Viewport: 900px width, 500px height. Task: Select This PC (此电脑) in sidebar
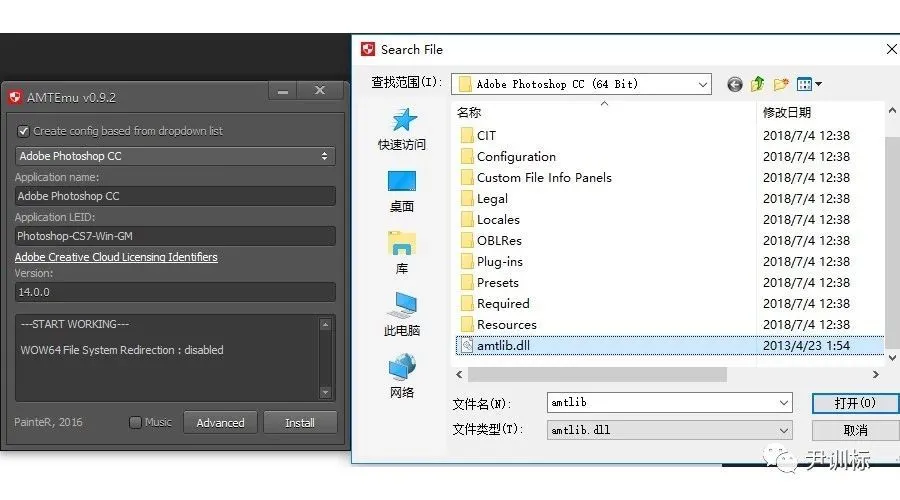[x=402, y=315]
